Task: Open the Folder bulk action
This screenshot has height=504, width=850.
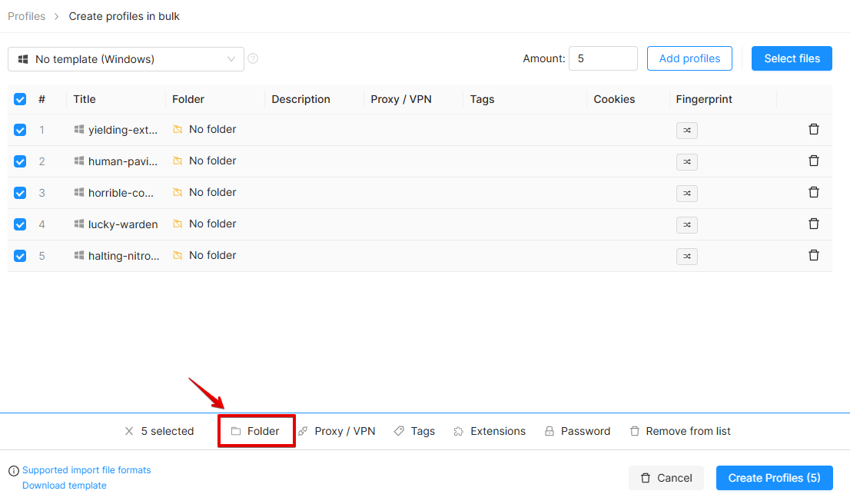Action: coord(255,431)
